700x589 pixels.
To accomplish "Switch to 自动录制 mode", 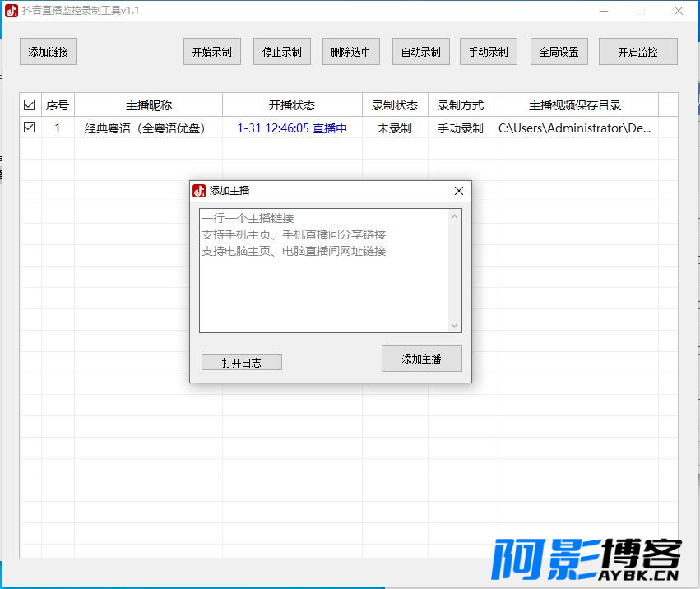I will (x=421, y=52).
